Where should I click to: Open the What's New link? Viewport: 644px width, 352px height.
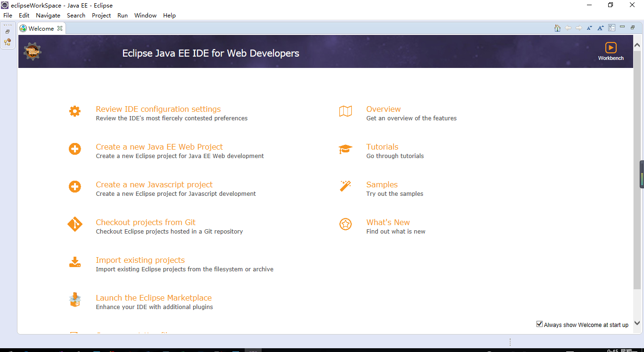(x=388, y=222)
